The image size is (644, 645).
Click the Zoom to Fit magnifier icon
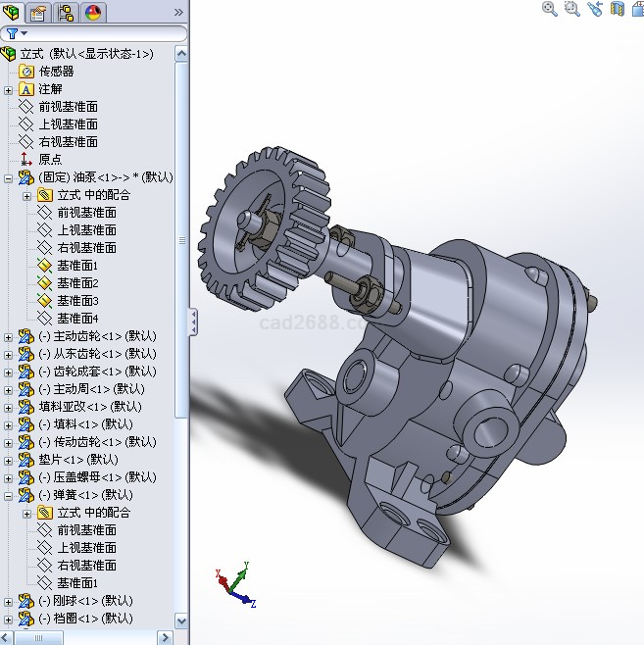click(550, 9)
